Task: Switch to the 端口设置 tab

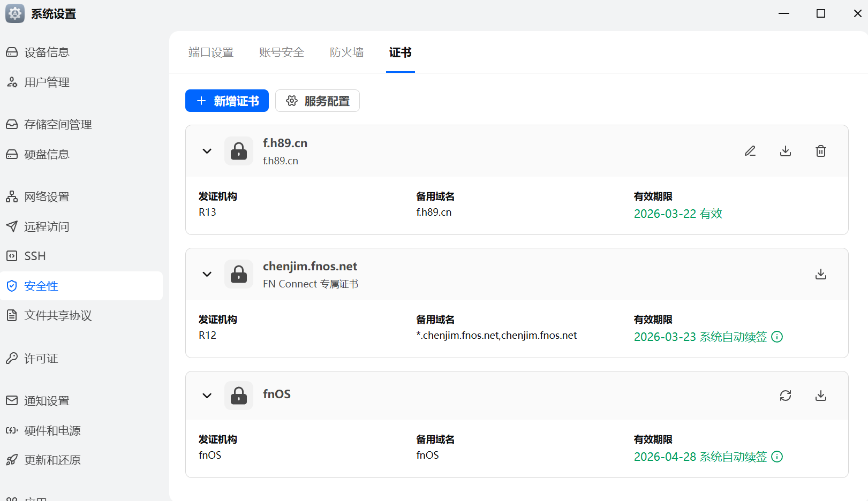Action: [x=211, y=52]
